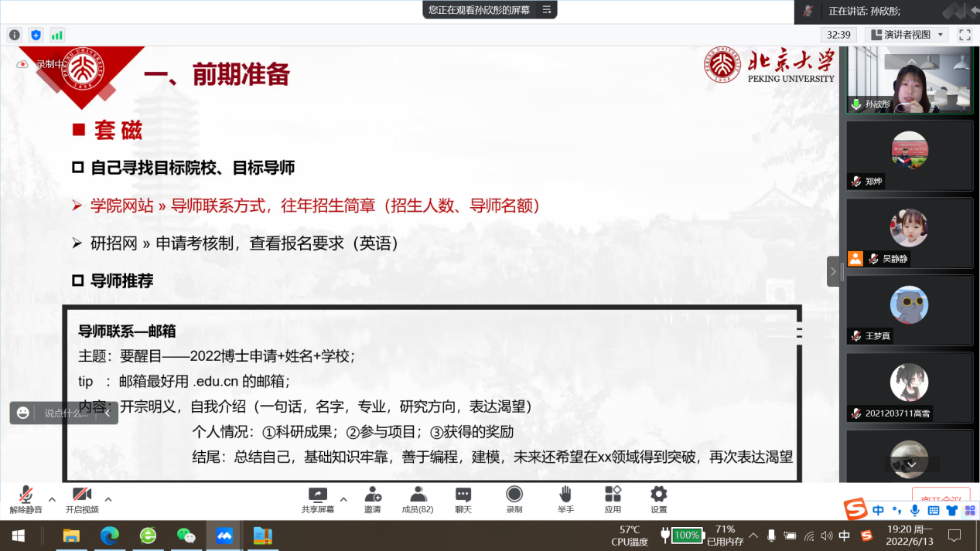Unmute microphone with 解除静音
Image resolution: width=980 pixels, height=551 pixels.
pos(26,498)
